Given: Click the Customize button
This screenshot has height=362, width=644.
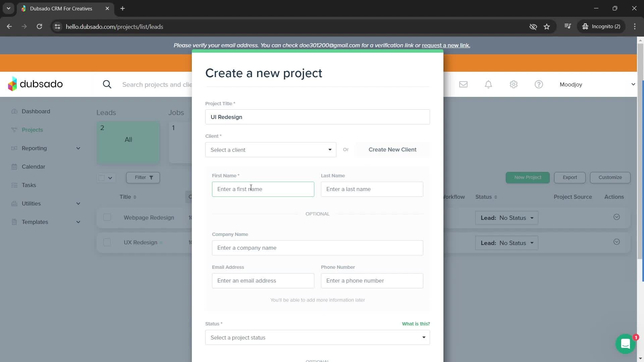Looking at the screenshot, I should pos(610,177).
